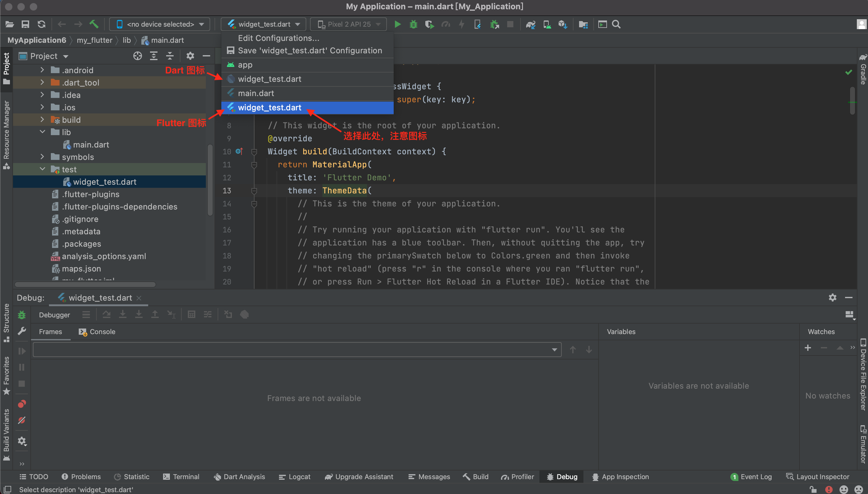Select Save 'widget_test.dart' Configuration entry
The height and width of the screenshot is (494, 868).
[x=308, y=51]
